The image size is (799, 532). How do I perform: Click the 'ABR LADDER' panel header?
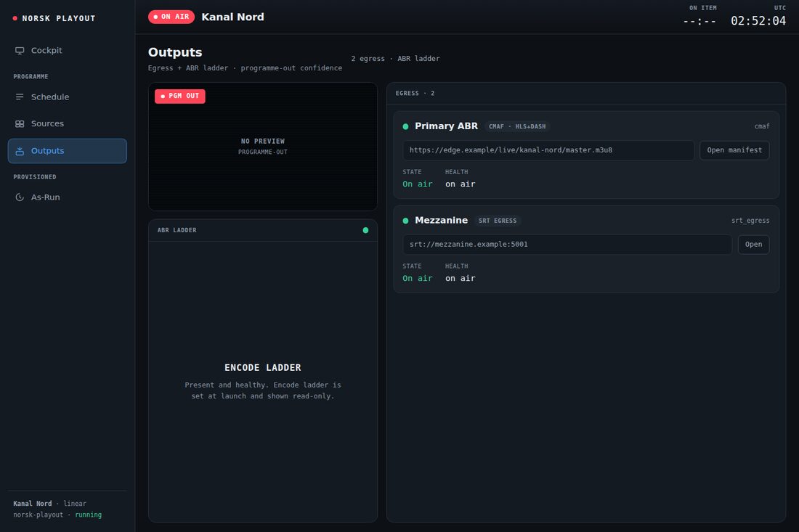point(177,230)
